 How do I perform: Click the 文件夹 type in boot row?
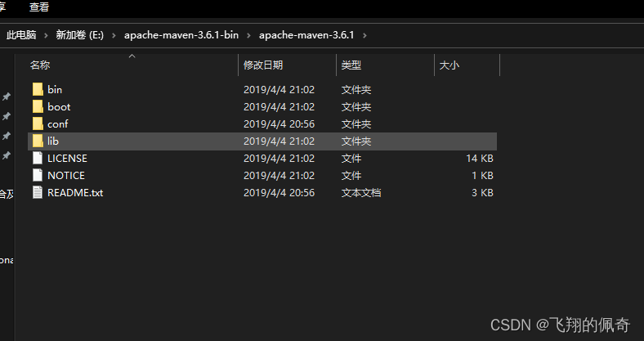[356, 106]
